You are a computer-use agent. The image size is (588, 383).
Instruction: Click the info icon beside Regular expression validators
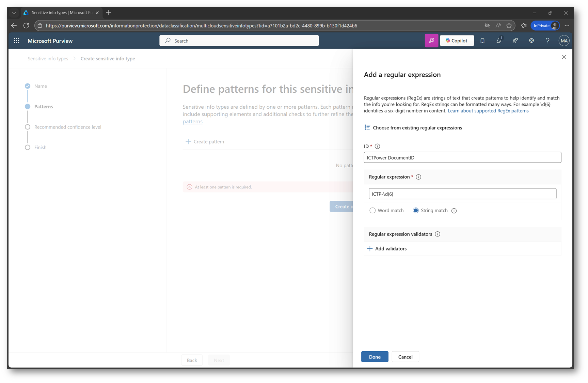438,234
